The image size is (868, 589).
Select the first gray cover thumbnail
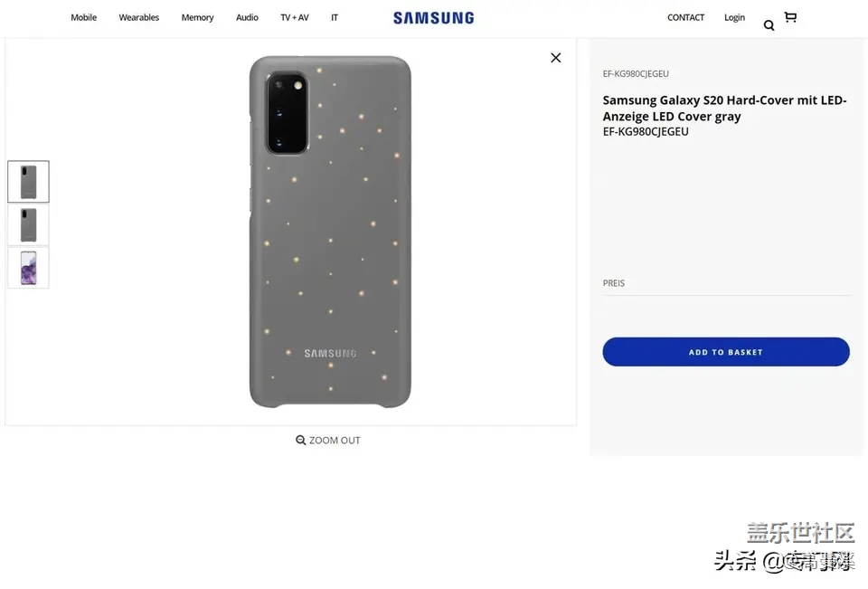tap(29, 182)
